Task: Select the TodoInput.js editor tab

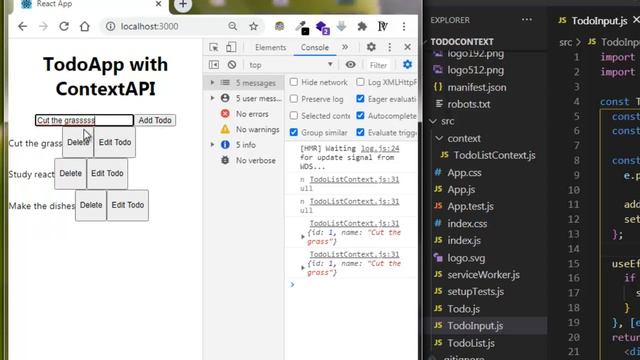Action: pyautogui.click(x=599, y=20)
